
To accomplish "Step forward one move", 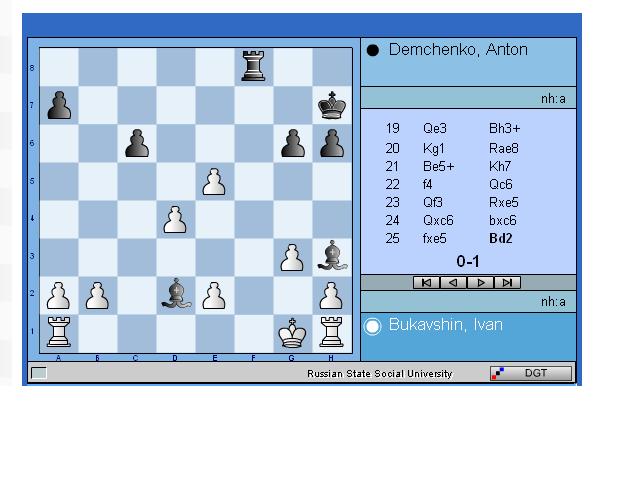I will [x=481, y=283].
